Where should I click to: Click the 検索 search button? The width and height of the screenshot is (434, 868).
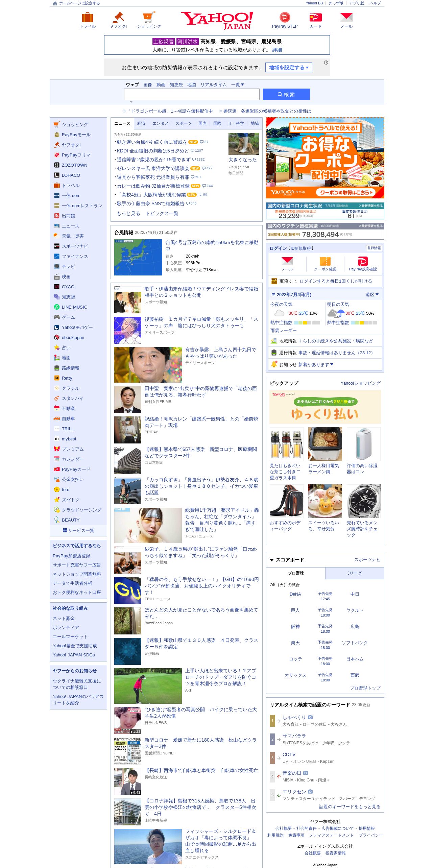tap(286, 94)
